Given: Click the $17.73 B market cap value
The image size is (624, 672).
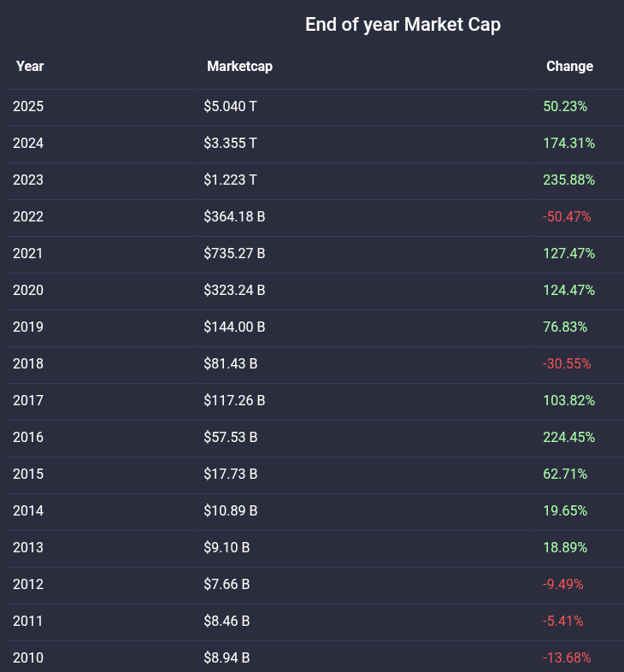Looking at the screenshot, I should click(x=231, y=475).
